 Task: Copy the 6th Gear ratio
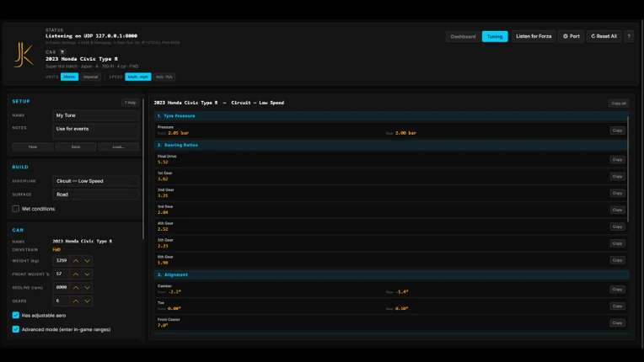617,260
